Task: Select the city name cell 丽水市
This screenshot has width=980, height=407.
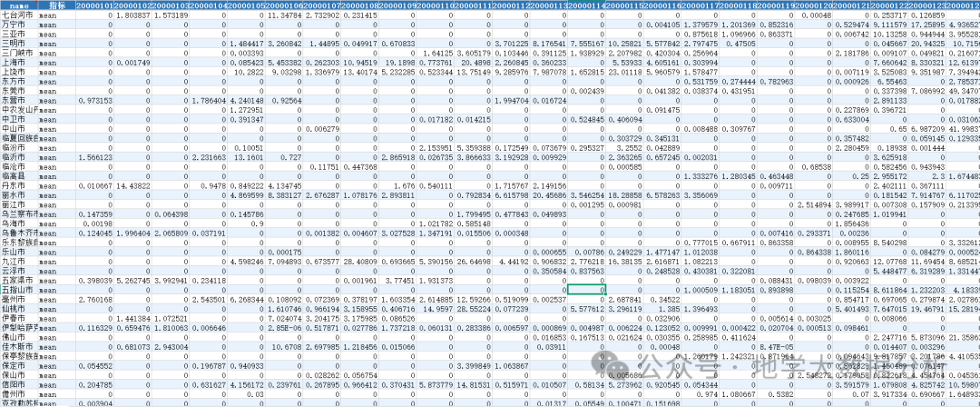Action: (19, 194)
